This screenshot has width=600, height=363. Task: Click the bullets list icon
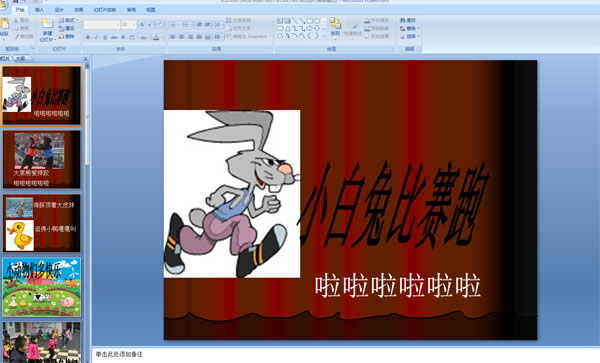pos(173,25)
